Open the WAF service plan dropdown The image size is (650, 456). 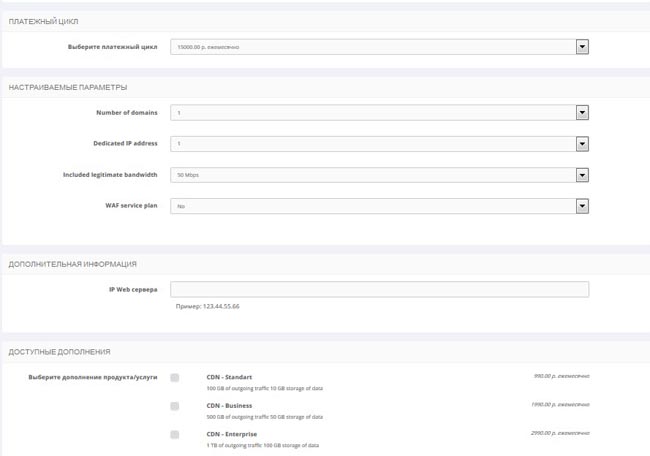point(379,206)
